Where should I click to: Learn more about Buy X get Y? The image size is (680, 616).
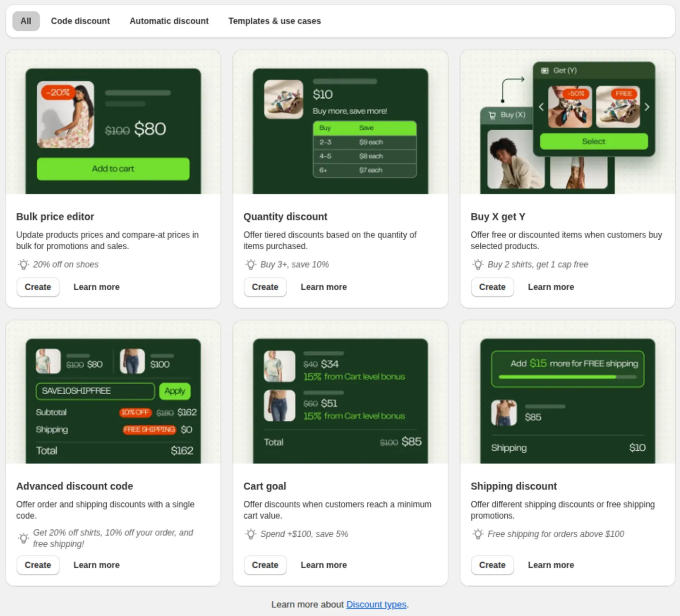pyautogui.click(x=551, y=287)
